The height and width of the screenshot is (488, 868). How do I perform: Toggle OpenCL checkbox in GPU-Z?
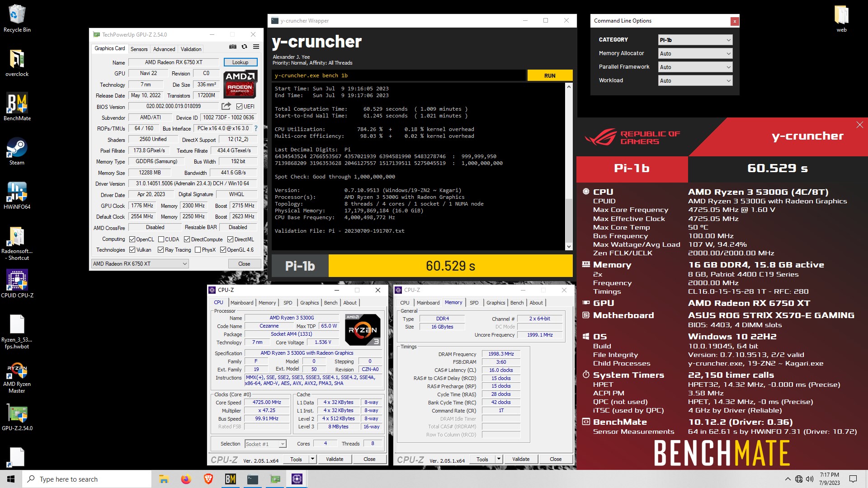(x=132, y=239)
